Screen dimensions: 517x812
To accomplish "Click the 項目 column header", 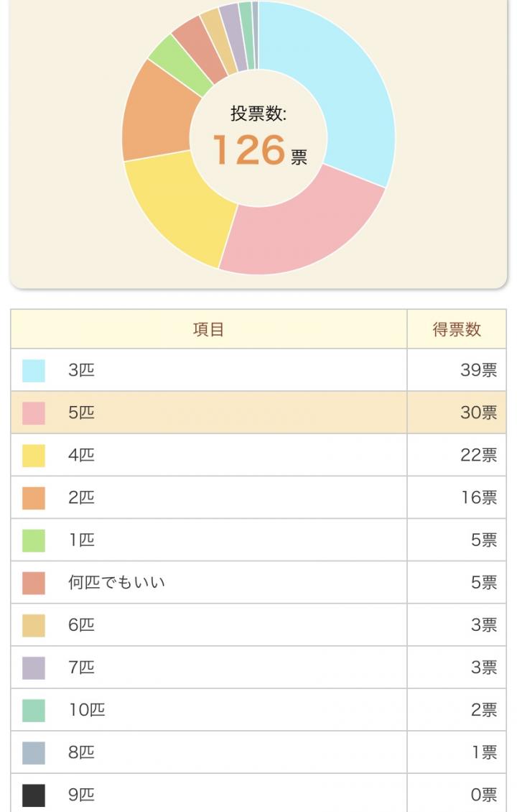I will pos(208,329).
